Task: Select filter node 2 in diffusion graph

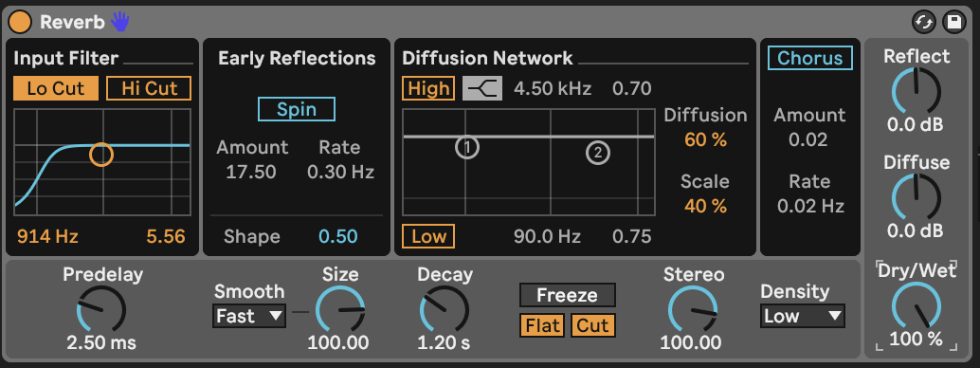Action: pos(598,153)
